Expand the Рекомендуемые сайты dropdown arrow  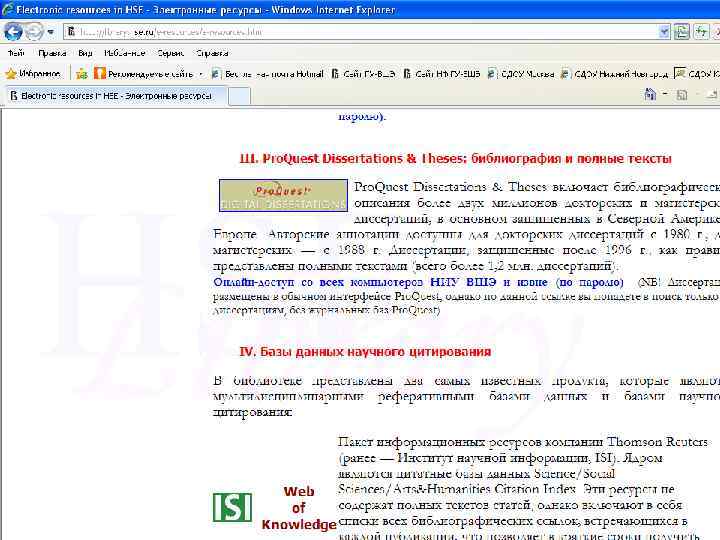201,73
